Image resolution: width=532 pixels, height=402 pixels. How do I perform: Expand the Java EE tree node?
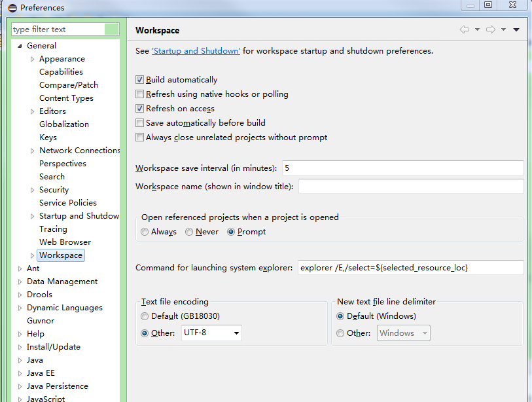(20, 373)
